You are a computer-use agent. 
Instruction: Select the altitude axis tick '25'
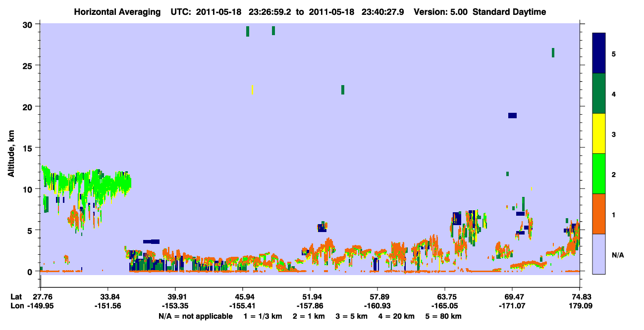[28, 65]
